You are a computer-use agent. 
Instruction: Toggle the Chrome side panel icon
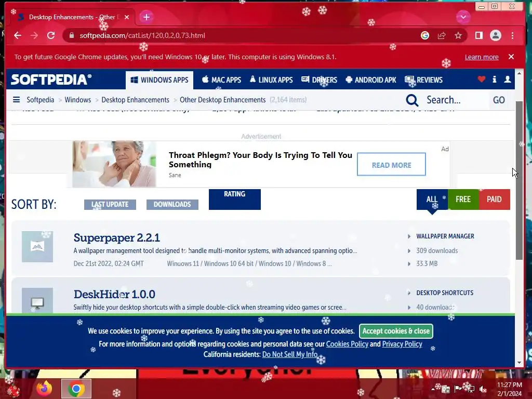[478, 35]
